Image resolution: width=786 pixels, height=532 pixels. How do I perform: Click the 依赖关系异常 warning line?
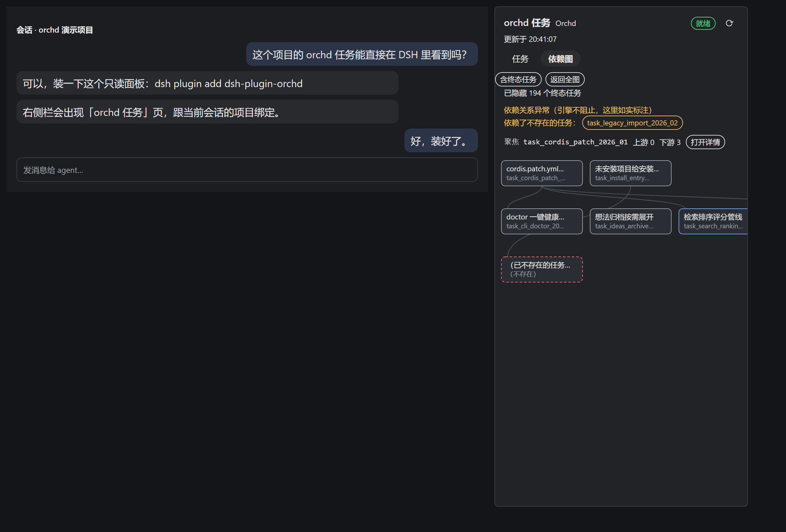click(x=578, y=110)
